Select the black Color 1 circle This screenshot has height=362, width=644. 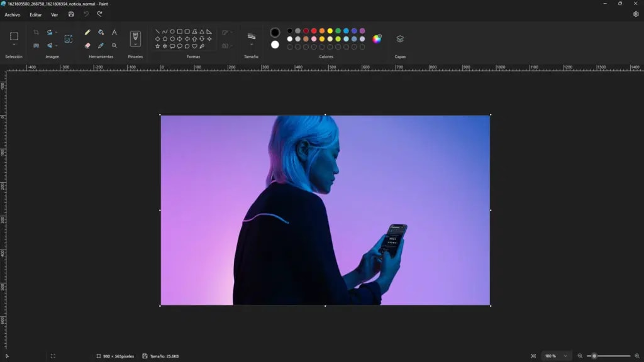(275, 32)
